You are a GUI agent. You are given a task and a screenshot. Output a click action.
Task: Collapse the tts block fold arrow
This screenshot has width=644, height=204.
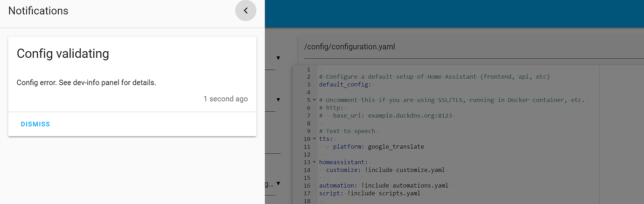tap(315, 139)
